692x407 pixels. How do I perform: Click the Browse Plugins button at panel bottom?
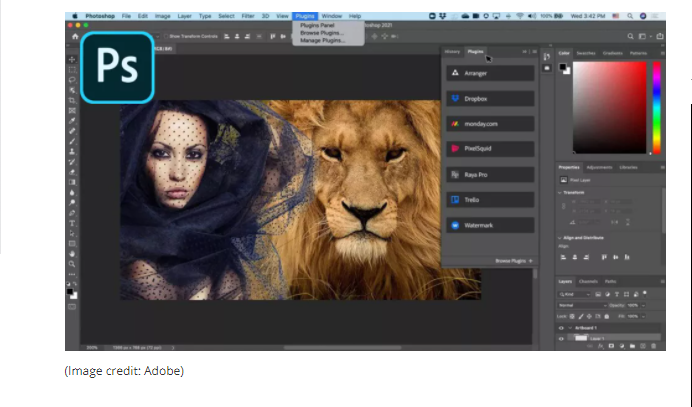(510, 260)
